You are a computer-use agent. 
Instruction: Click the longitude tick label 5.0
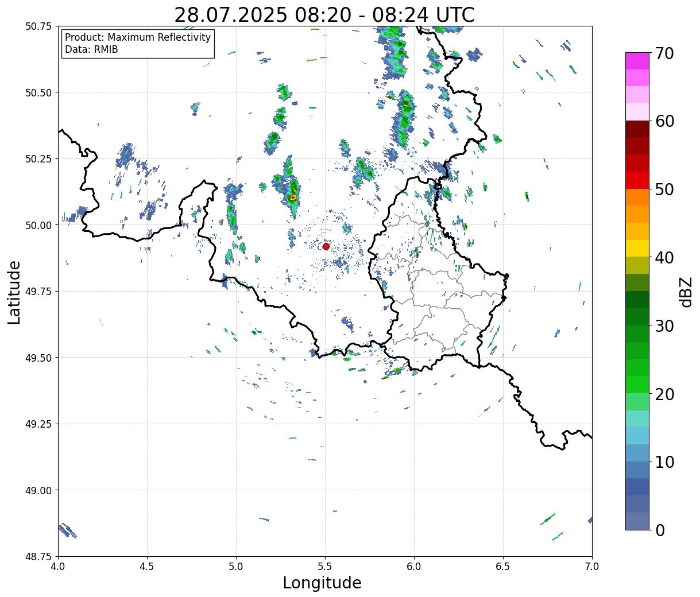(236, 567)
